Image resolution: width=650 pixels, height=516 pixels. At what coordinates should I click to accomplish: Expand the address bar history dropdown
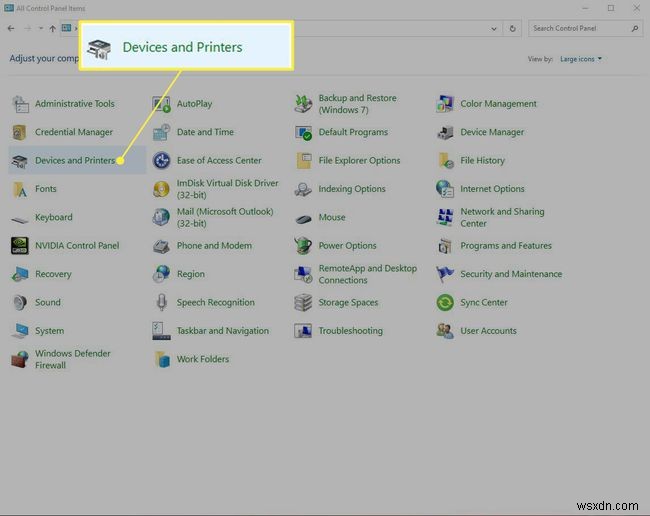point(494,29)
